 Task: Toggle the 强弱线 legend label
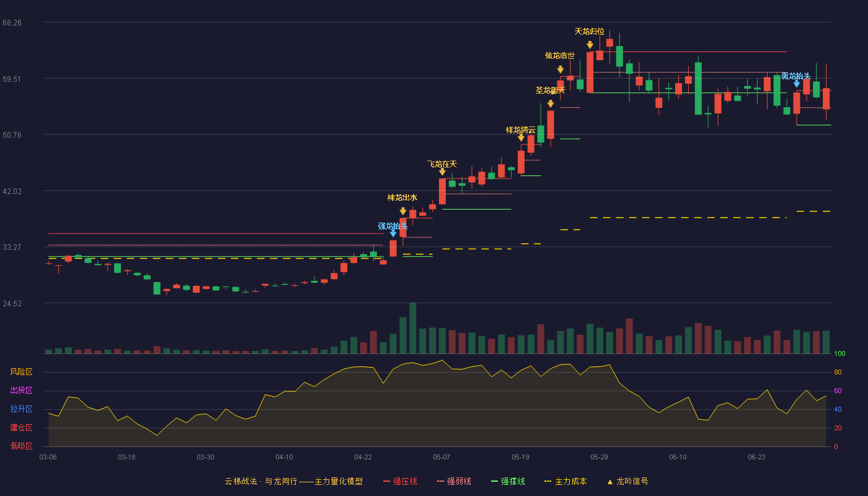459,481
